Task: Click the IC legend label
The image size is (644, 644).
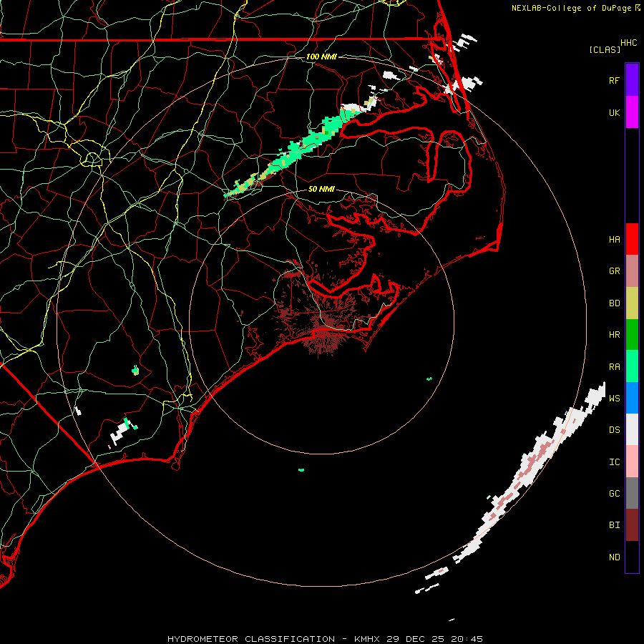Action: [x=614, y=462]
